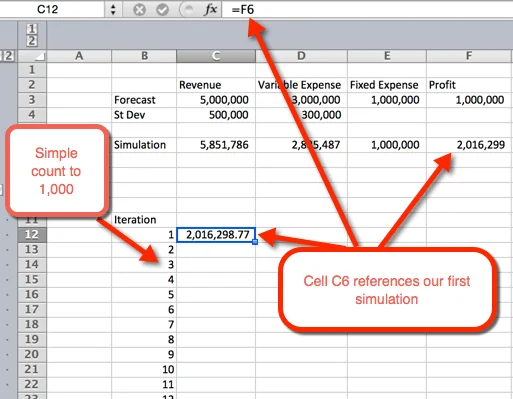Select row 21 header
Image resolution: width=513 pixels, height=399 pixels.
[x=32, y=370]
